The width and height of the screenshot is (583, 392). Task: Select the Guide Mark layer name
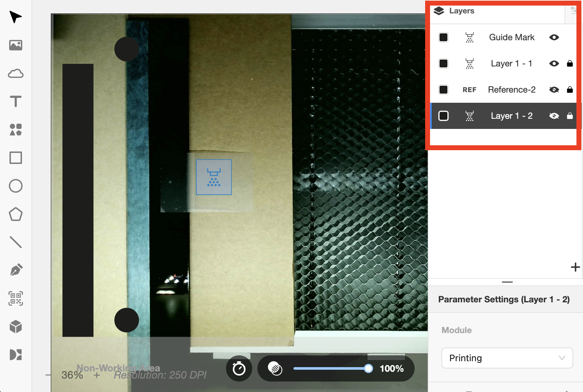512,37
